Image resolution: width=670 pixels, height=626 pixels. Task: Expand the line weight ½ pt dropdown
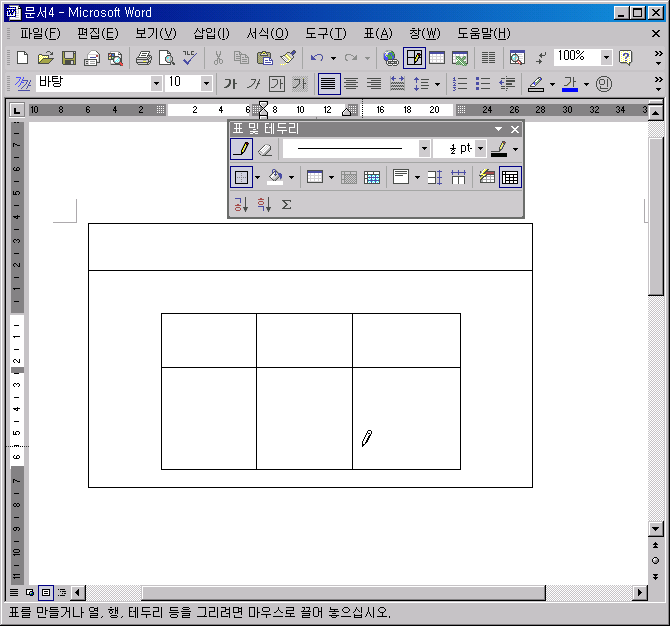(x=480, y=149)
